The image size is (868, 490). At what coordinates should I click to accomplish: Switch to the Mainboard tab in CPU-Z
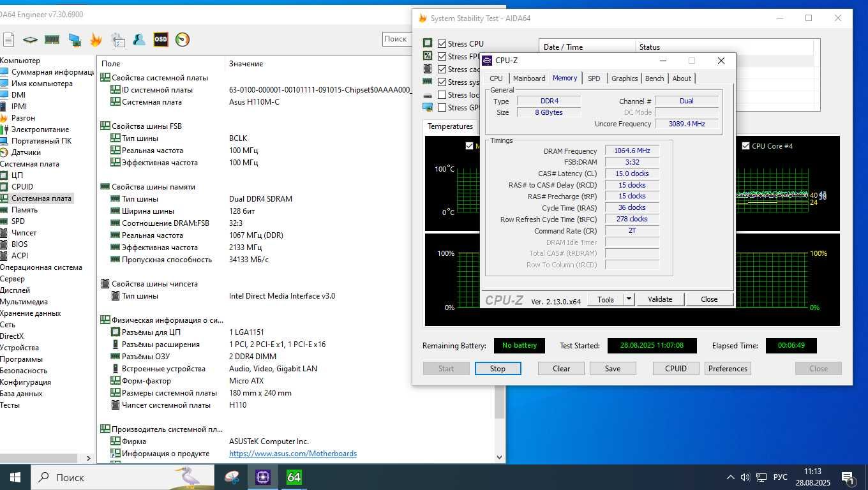(x=529, y=78)
